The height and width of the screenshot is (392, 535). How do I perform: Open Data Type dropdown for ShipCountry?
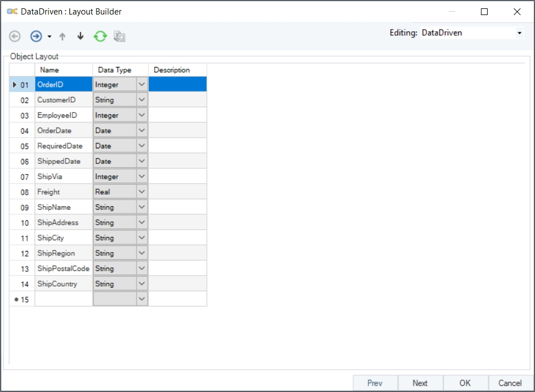click(x=142, y=284)
